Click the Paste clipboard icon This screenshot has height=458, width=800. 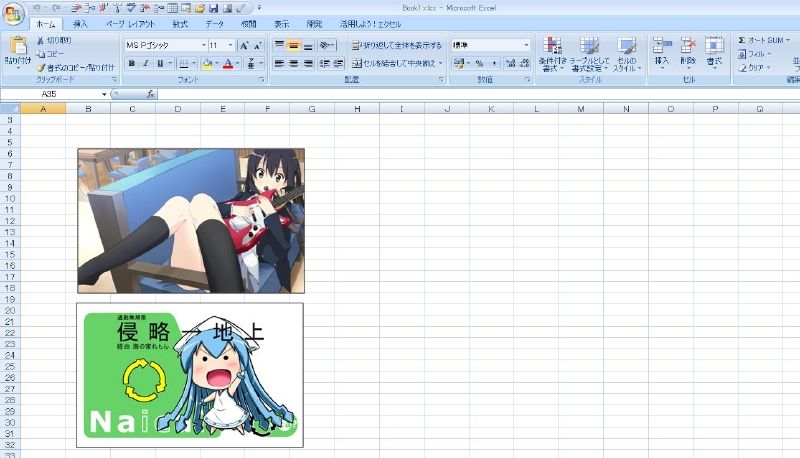[x=18, y=46]
